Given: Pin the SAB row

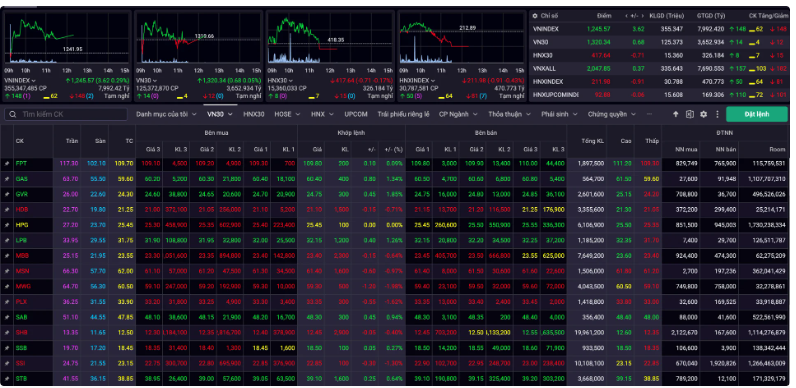Looking at the screenshot, I should 7,317.
